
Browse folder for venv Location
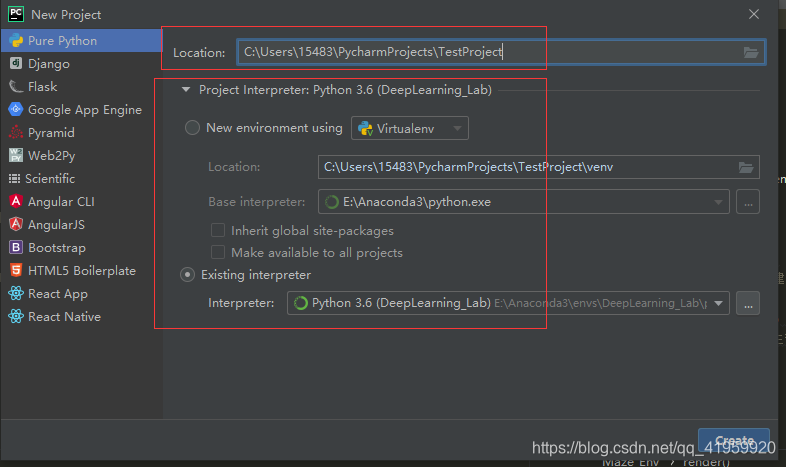tap(745, 167)
